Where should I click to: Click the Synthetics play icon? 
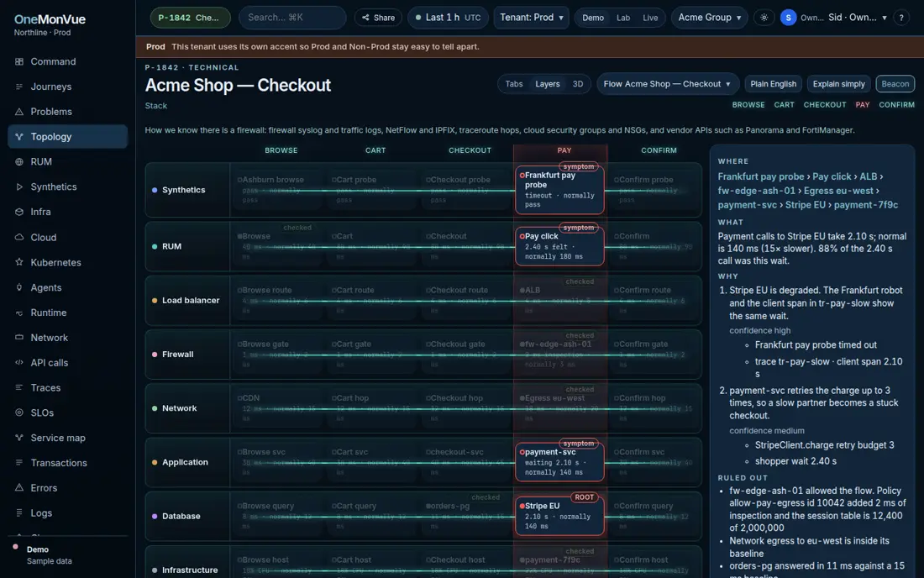[18, 187]
